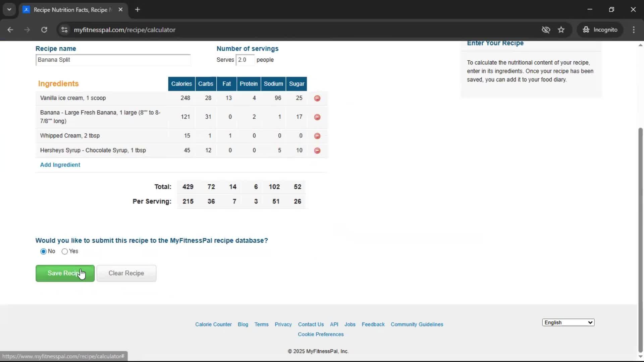The image size is (644, 362).
Task: Click the Protein column header
Action: tap(249, 84)
